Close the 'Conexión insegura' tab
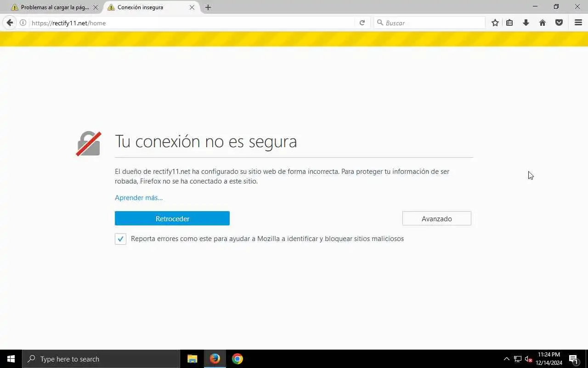 click(x=192, y=7)
